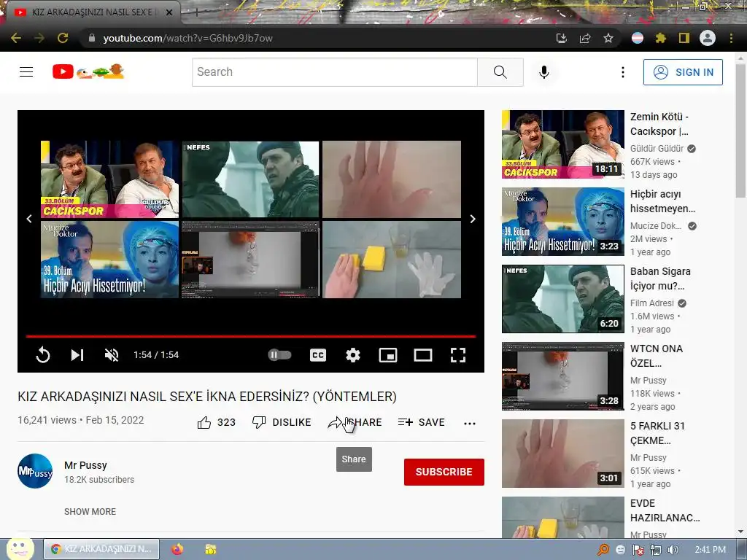
Task: Close the YouTube browser tab
Action: (x=169, y=12)
